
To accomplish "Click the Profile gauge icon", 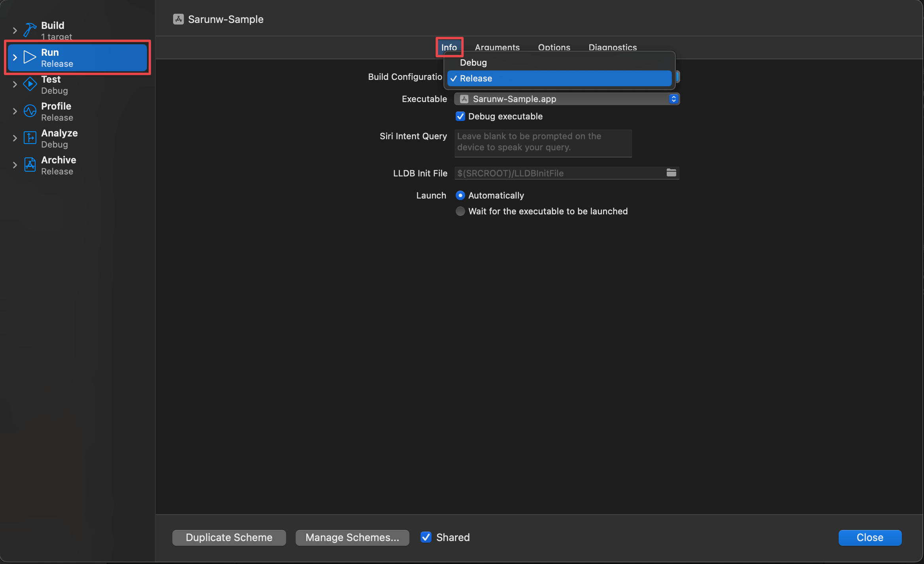I will click(x=30, y=111).
